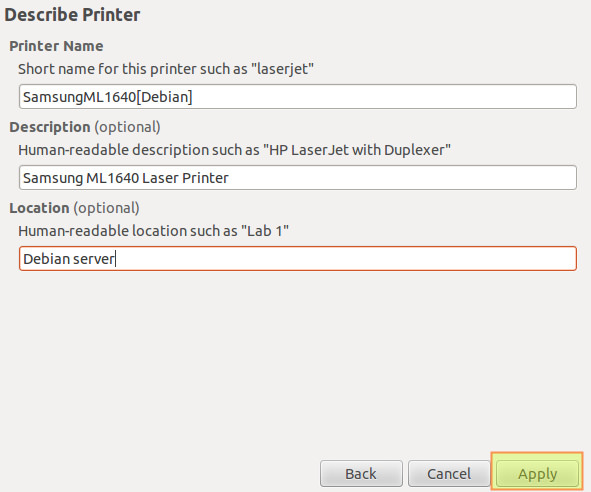Click the bold "Description" label
Viewport: 591px width, 492px height.
click(50, 127)
